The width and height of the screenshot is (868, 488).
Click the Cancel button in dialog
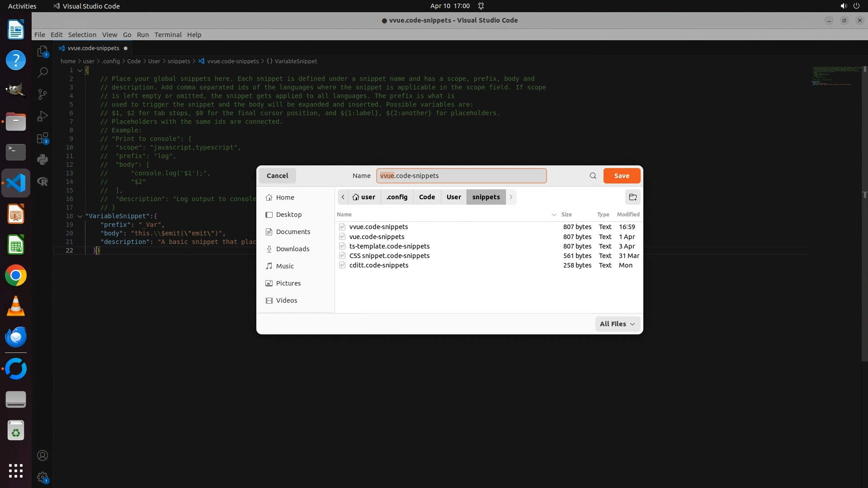tap(277, 176)
